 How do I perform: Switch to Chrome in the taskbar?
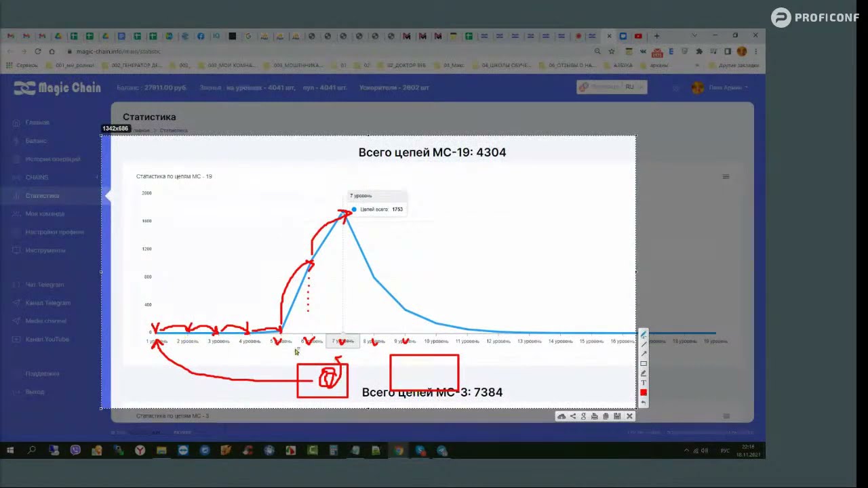point(399,450)
